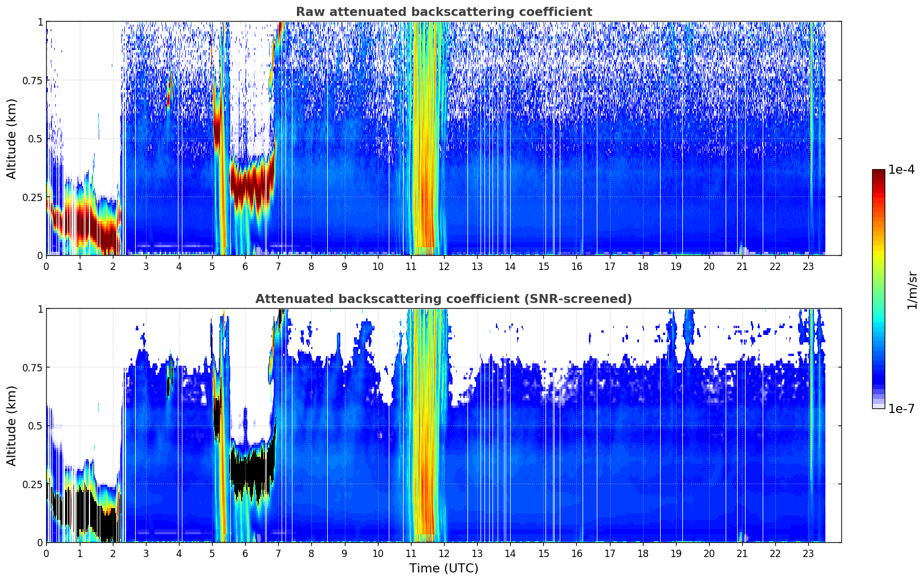Image resolution: width=924 pixels, height=581 pixels.
Task: Click hour 6 tick label on bottom plot
Action: (245, 554)
